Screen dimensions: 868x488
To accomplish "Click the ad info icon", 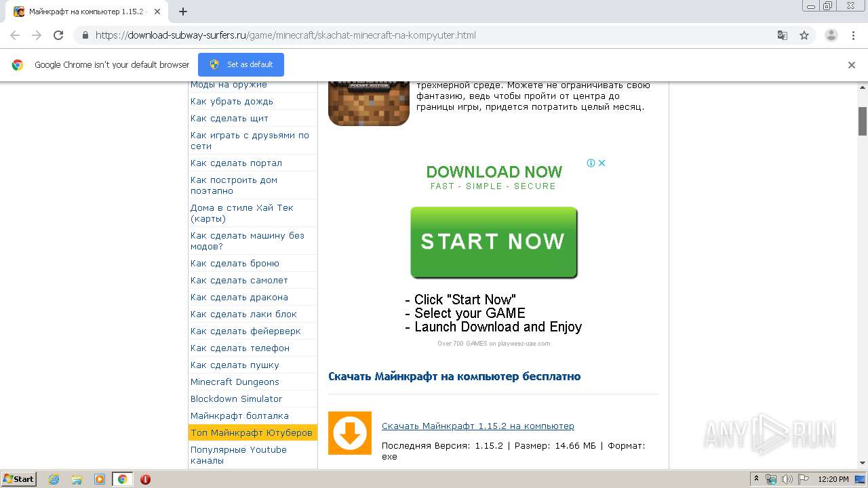I will [x=591, y=163].
